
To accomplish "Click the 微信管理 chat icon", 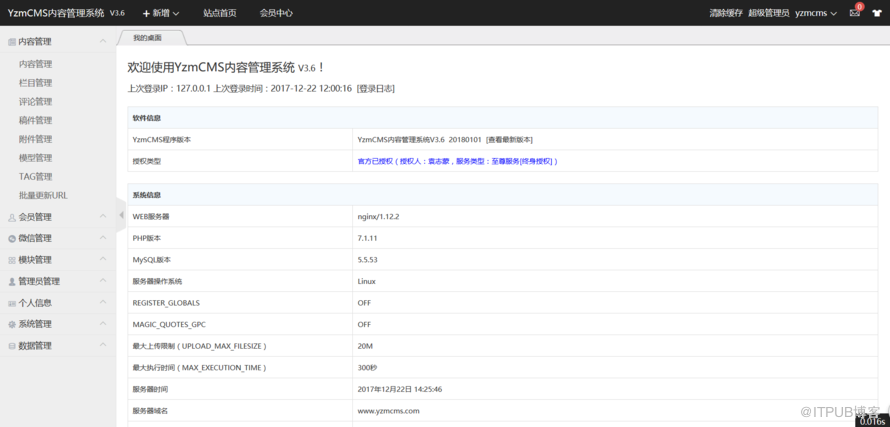I will pyautogui.click(x=12, y=238).
